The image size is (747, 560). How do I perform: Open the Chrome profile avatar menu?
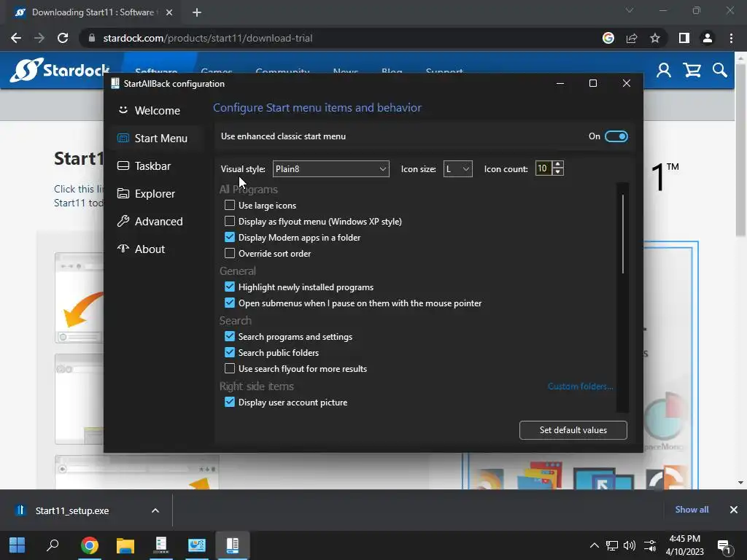point(708,38)
